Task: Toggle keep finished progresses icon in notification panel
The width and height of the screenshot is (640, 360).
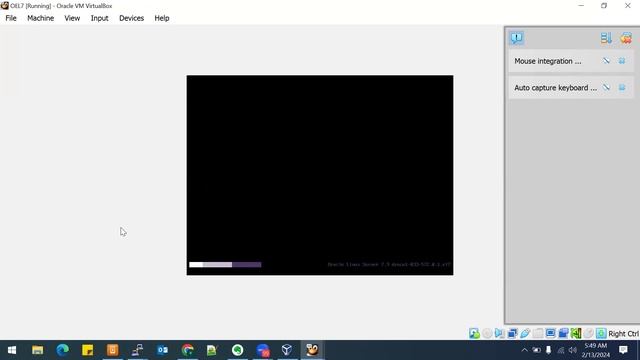Action: pos(606,38)
